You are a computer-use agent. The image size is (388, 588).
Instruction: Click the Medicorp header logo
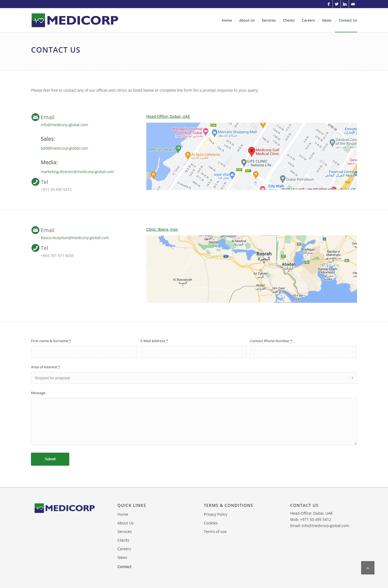point(75,20)
